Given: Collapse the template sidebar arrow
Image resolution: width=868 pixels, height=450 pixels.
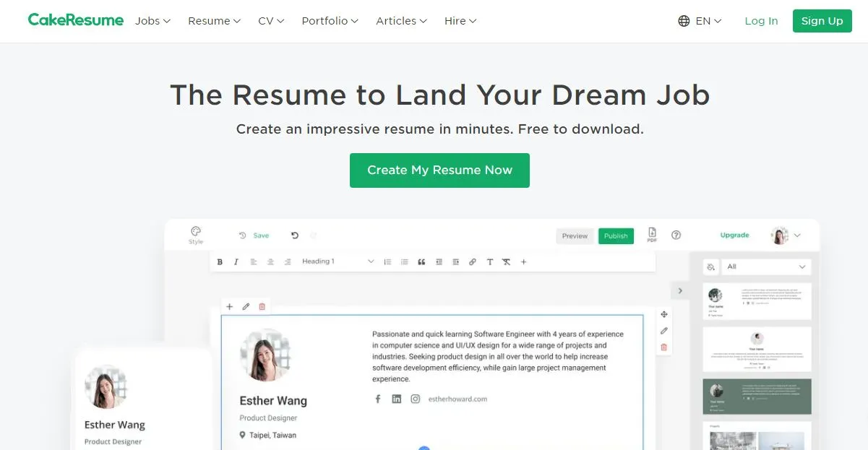Looking at the screenshot, I should (679, 291).
